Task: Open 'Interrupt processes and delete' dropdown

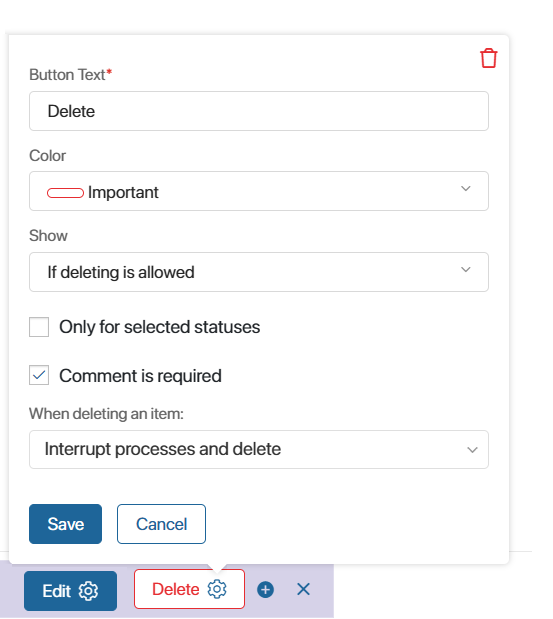Action: pyautogui.click(x=259, y=450)
